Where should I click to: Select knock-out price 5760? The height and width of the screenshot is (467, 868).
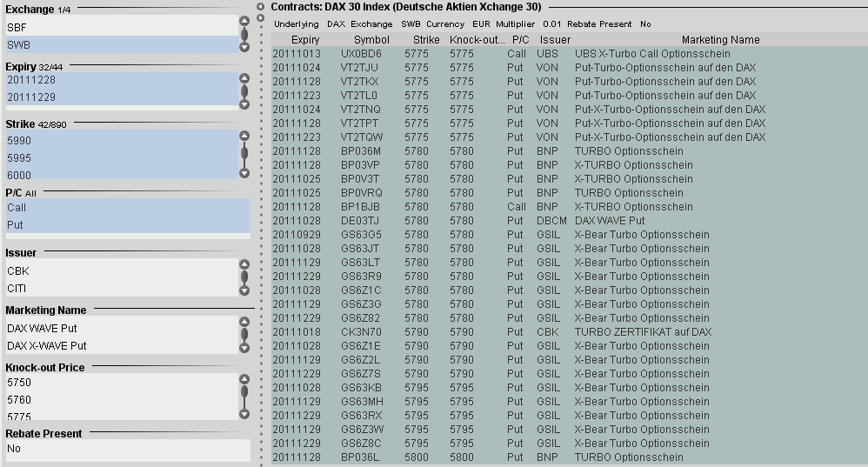(122, 399)
